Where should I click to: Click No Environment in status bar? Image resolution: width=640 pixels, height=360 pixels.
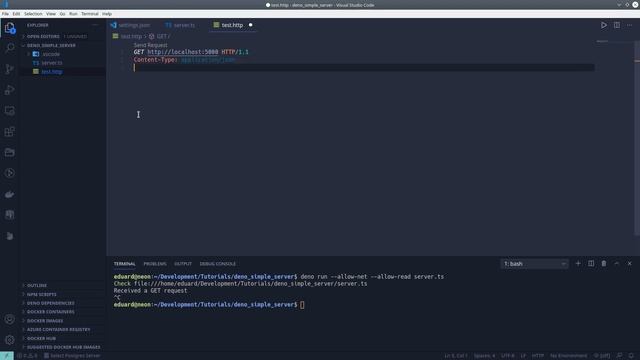tap(569, 356)
